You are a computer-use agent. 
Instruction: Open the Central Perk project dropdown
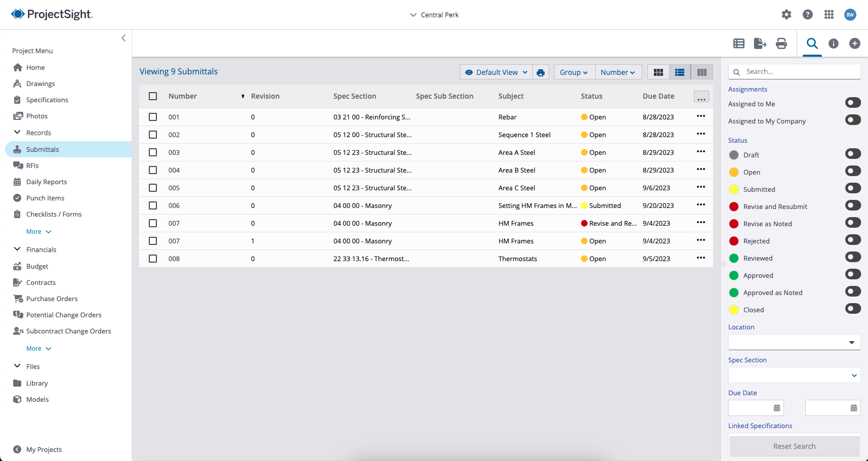[x=434, y=15]
